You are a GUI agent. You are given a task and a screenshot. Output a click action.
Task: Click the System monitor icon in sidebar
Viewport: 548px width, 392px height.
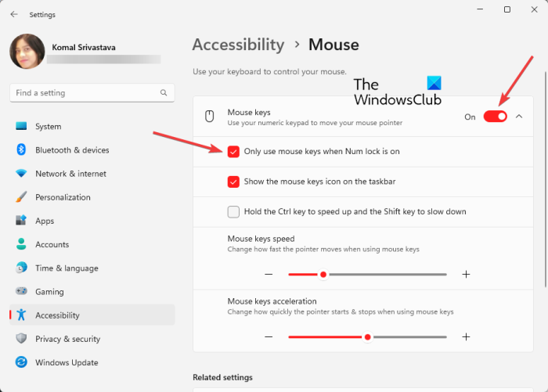(x=21, y=127)
